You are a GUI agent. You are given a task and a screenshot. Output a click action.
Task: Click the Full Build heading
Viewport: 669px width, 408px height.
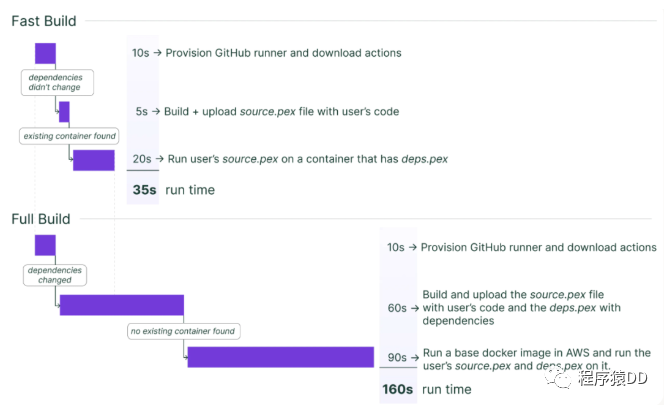click(x=41, y=219)
